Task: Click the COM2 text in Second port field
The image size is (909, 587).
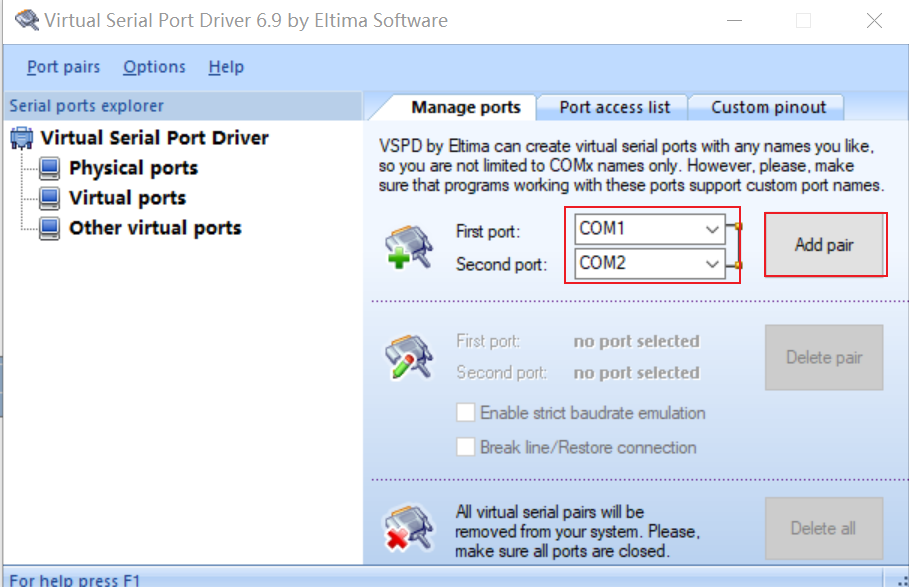Action: tap(602, 263)
